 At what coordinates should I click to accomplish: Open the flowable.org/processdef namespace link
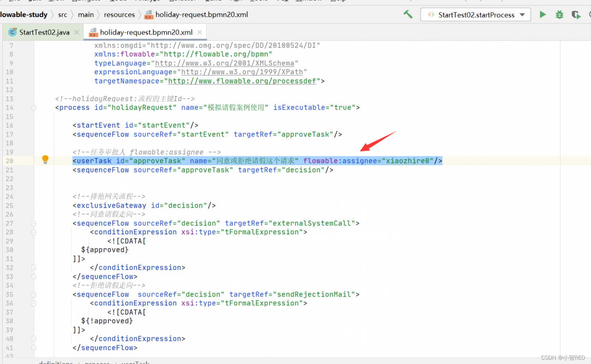click(x=242, y=81)
